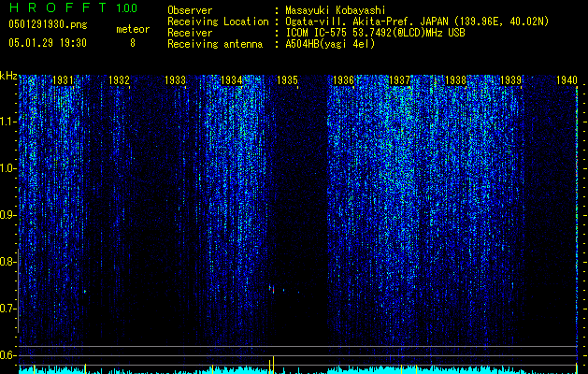Click the 1938 time marker label
Image resolution: width=588 pixels, height=374 pixels.
click(455, 80)
